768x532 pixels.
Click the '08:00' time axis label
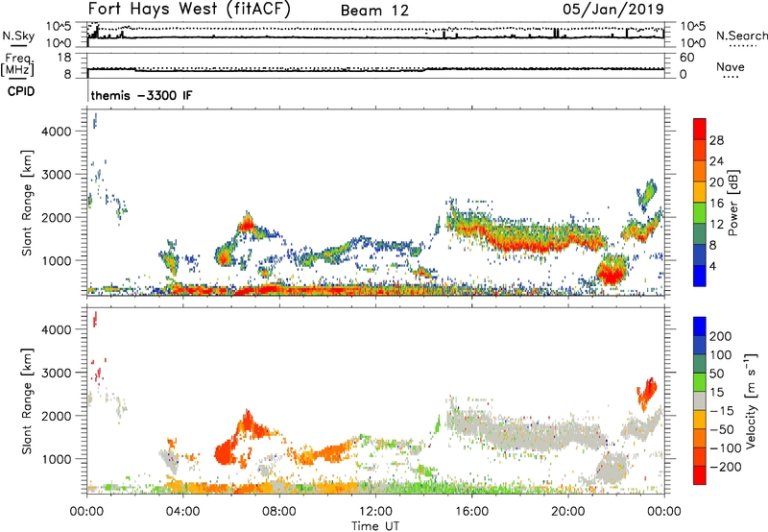point(279,512)
